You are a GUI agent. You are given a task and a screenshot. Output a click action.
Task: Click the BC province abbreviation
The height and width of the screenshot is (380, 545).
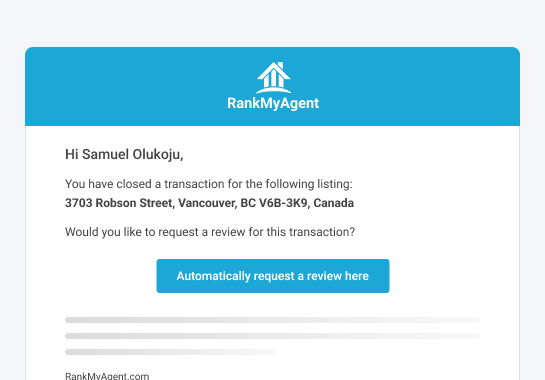click(x=248, y=203)
